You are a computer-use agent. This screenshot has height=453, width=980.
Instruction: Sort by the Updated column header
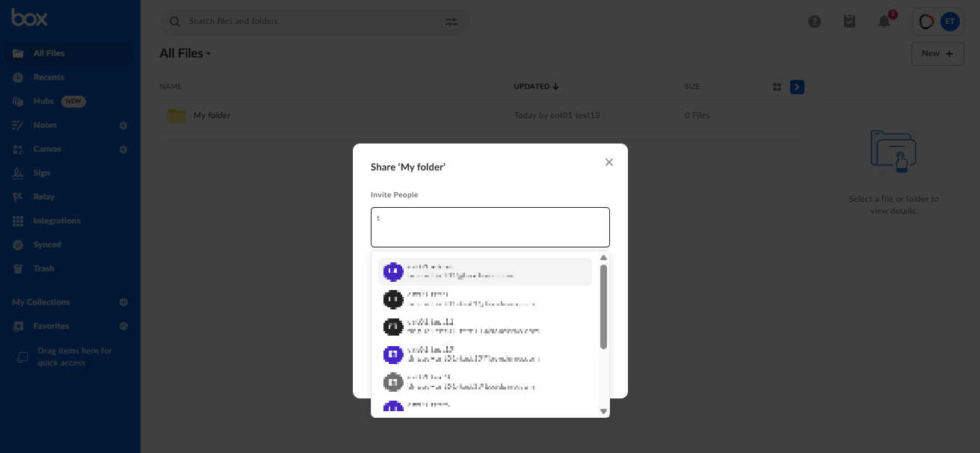point(536,87)
